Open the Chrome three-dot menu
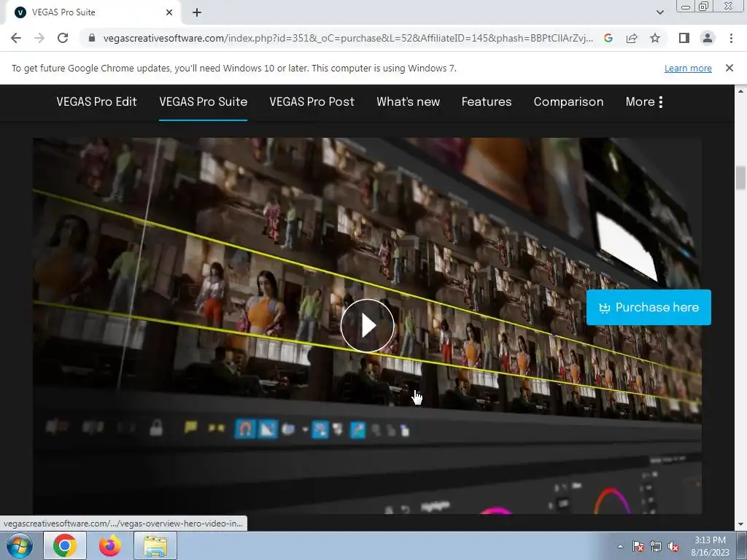 [x=731, y=38]
